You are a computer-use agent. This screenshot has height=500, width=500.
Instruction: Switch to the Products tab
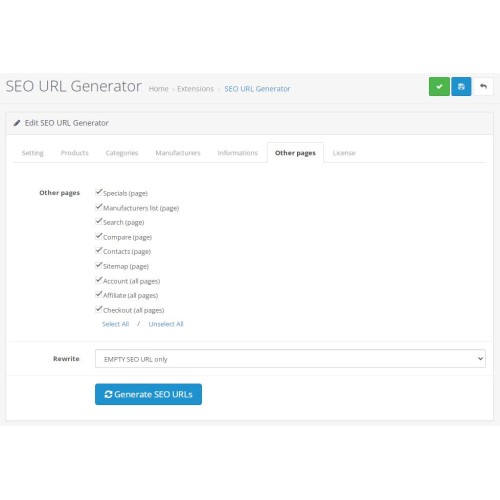(x=74, y=153)
